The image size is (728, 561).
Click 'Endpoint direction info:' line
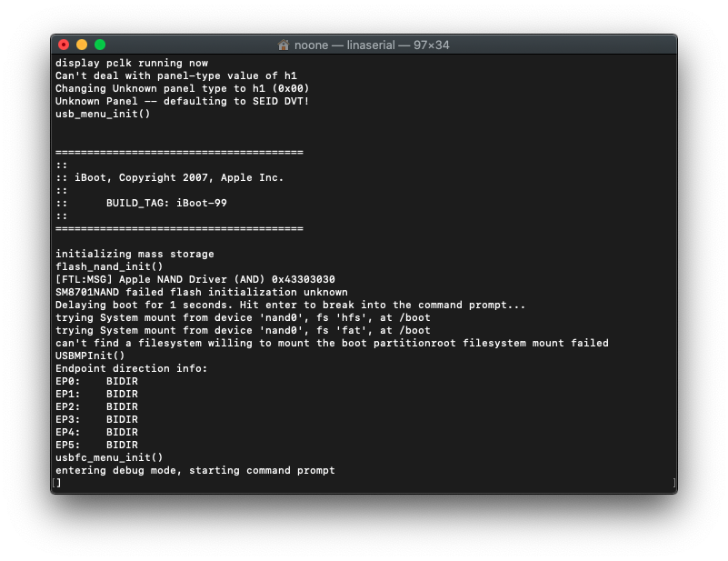pyautogui.click(x=132, y=368)
